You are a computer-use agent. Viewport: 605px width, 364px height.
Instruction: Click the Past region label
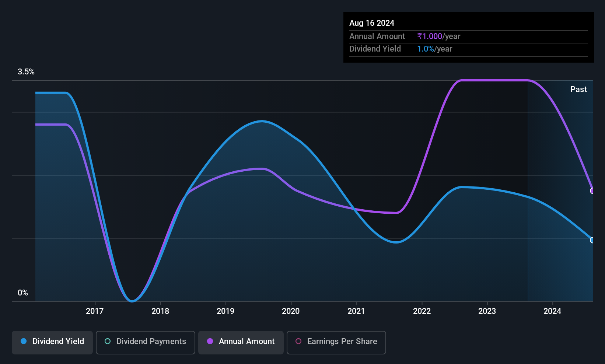578,90
